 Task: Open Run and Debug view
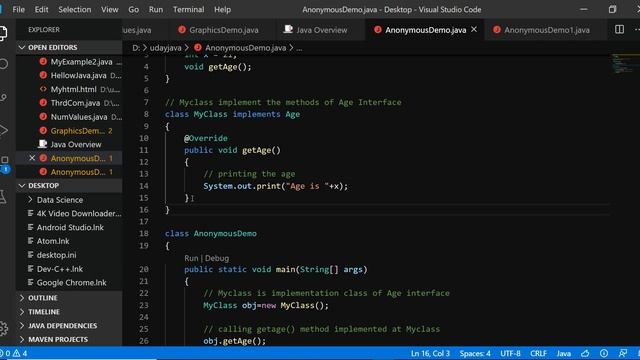click(4, 130)
